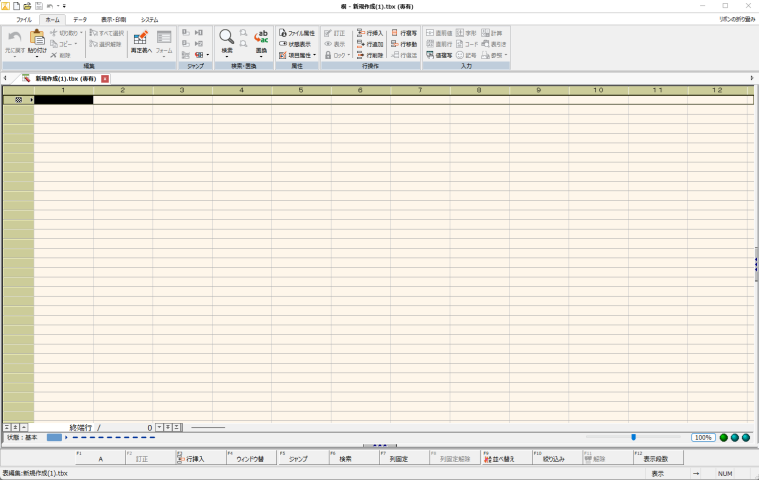
Task: Toggle F7 列固定 column freeze
Action: (x=397, y=458)
